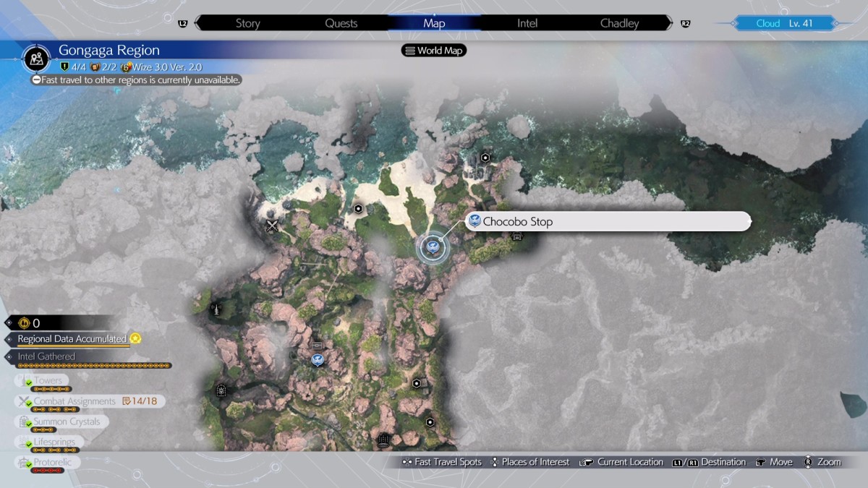Click the Intel Gathered progress bar
The image size is (868, 488).
point(94,366)
